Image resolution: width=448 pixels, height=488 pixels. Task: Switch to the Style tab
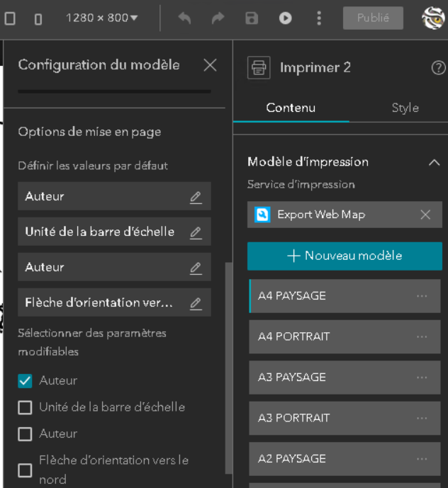click(405, 108)
